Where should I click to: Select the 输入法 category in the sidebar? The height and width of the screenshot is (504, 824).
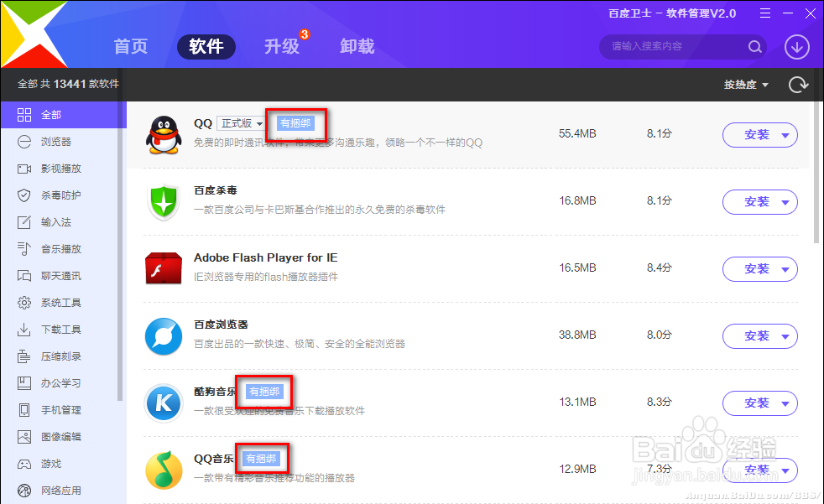(59, 222)
